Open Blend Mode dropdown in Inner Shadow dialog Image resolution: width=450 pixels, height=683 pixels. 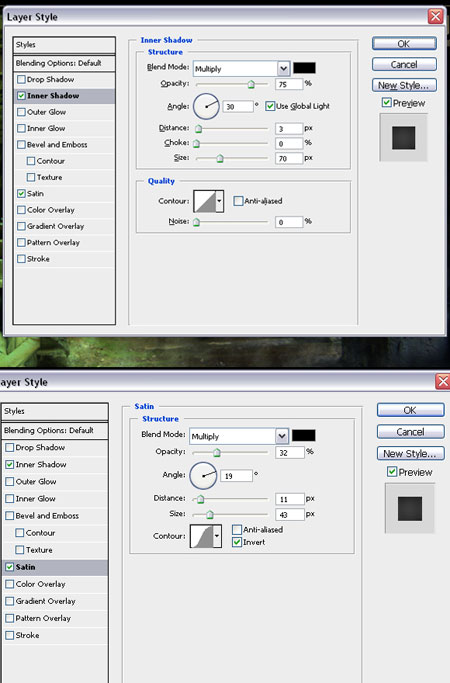(x=284, y=68)
